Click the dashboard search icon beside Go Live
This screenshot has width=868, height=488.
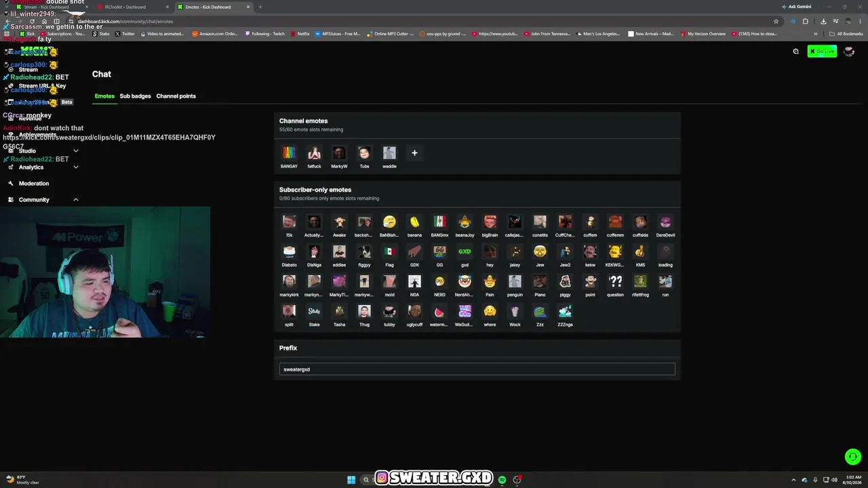coord(796,52)
